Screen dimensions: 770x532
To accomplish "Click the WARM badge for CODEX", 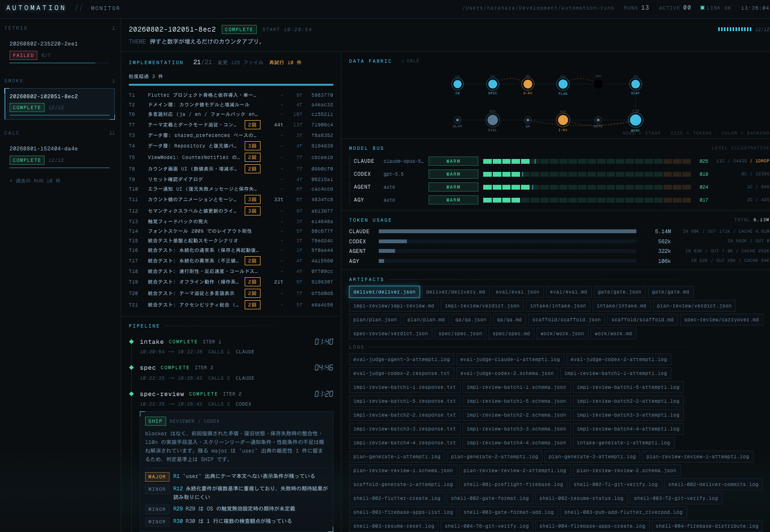I will (453, 174).
